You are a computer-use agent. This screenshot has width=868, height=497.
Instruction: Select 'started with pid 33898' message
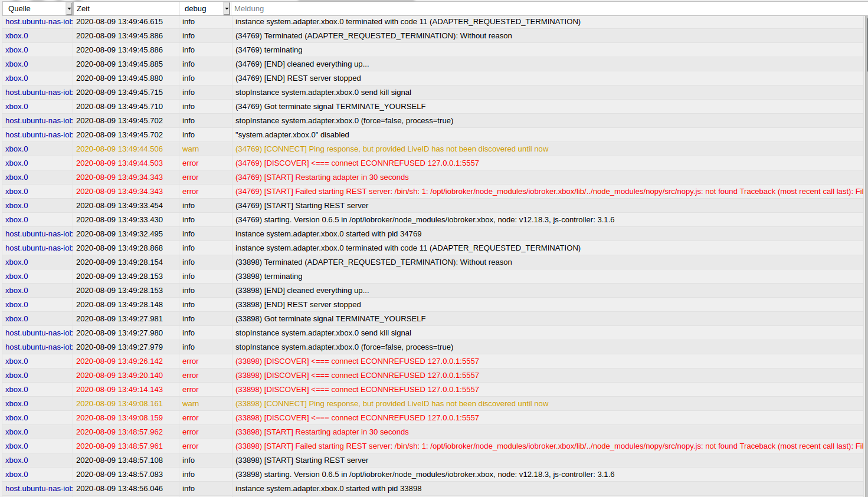[328, 489]
